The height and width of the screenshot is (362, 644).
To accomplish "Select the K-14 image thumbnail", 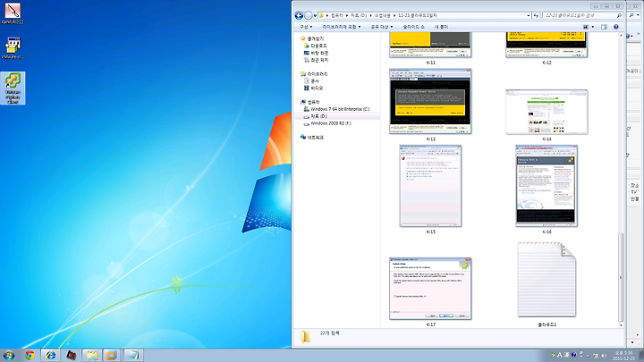I will point(547,112).
